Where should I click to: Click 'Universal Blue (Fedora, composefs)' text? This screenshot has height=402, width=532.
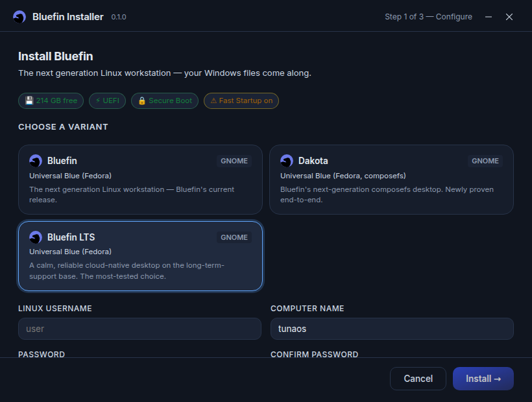[x=343, y=176]
